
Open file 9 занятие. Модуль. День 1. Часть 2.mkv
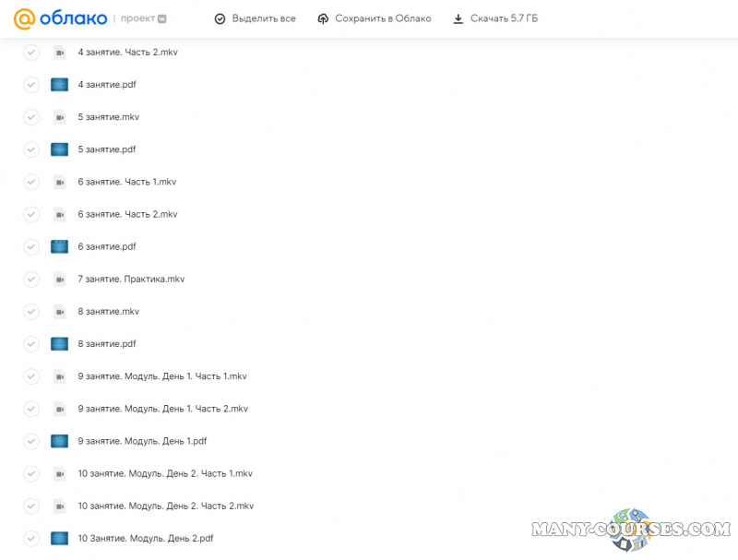click(162, 409)
